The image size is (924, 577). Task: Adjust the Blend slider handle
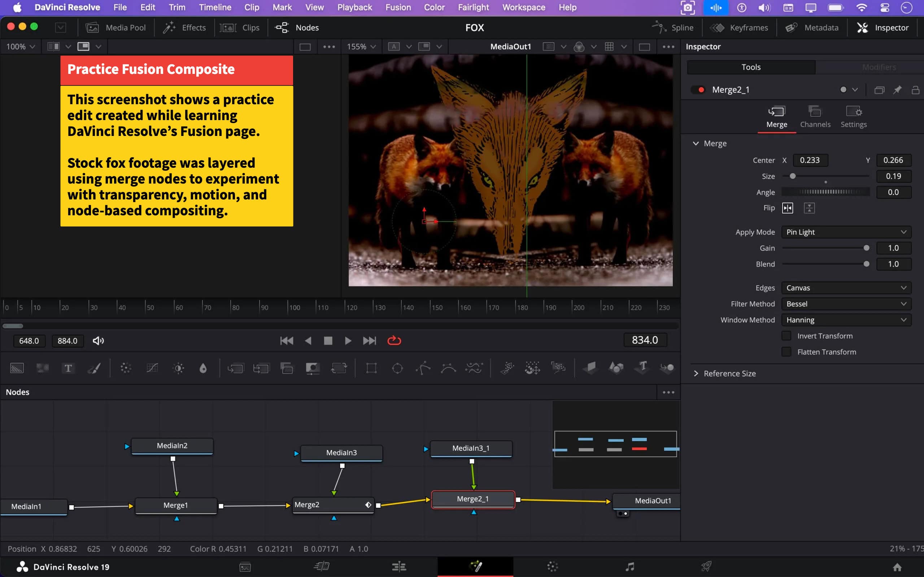(x=866, y=264)
